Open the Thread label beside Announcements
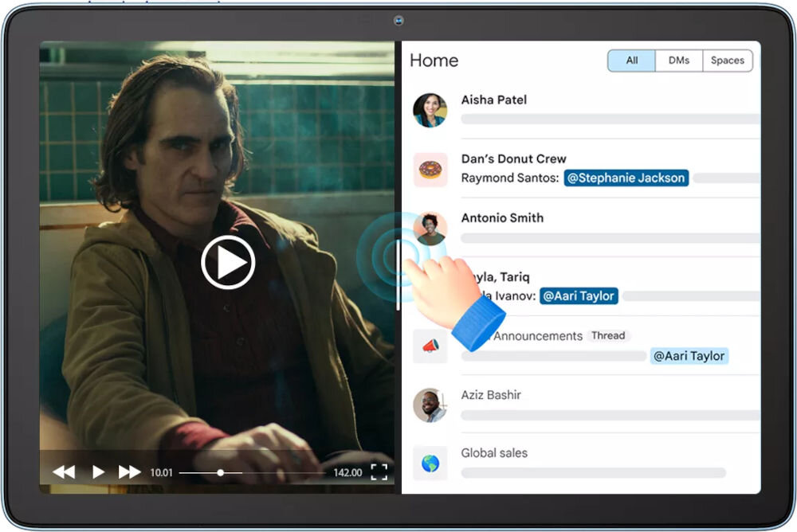The height and width of the screenshot is (532, 797). (607, 335)
